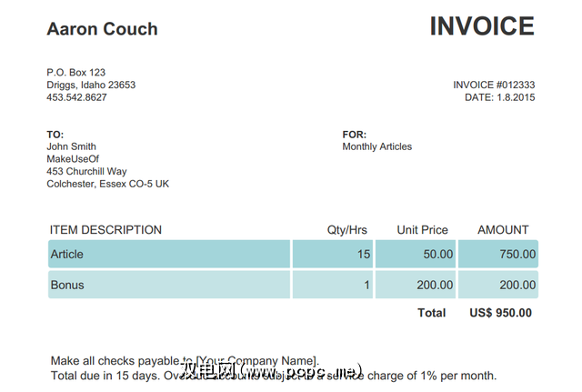Click the invoice number #012333
Image resolution: width=582 pixels, height=392 pixels.
(494, 85)
